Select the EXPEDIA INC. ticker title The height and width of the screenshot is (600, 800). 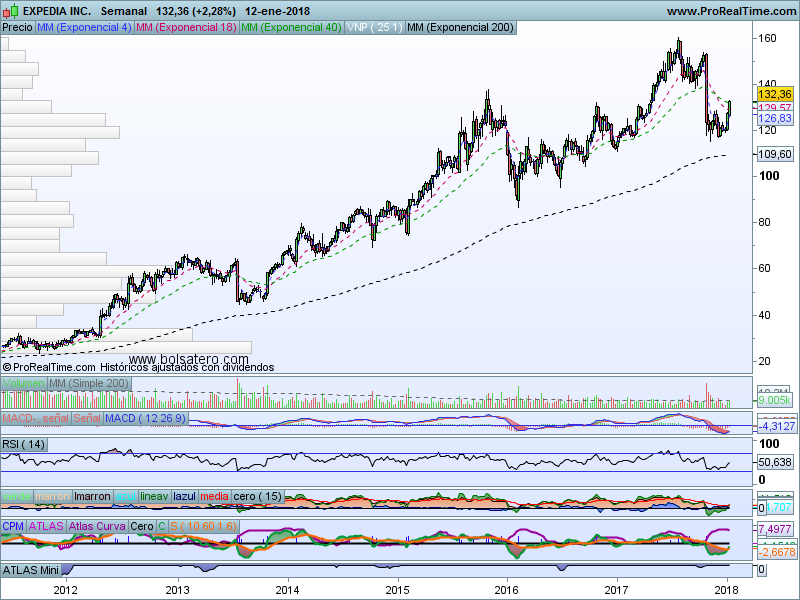(57, 11)
